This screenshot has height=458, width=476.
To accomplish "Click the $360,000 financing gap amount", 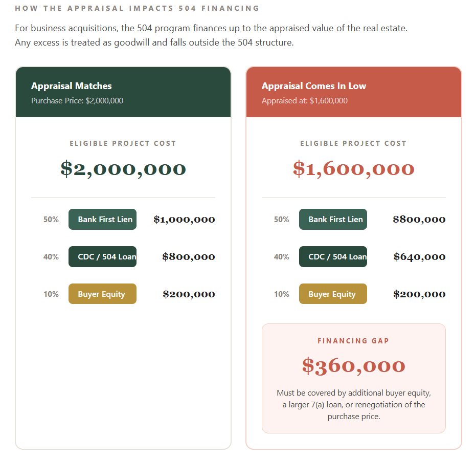I will click(x=354, y=366).
